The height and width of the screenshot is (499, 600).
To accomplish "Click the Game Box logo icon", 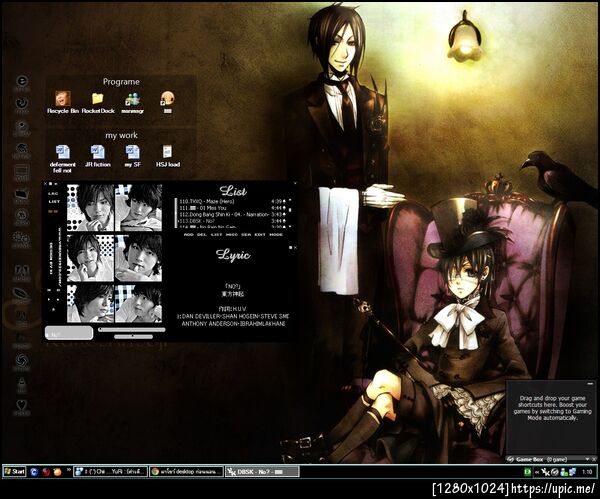I will point(510,459).
